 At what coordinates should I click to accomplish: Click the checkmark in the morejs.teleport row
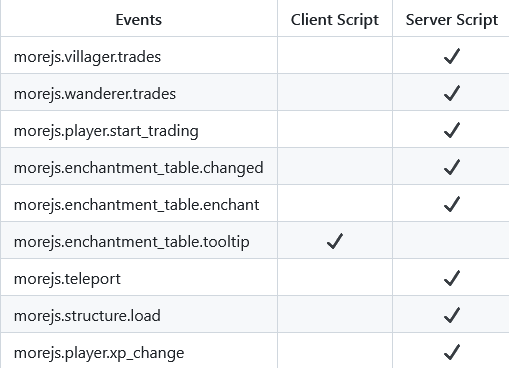452,278
